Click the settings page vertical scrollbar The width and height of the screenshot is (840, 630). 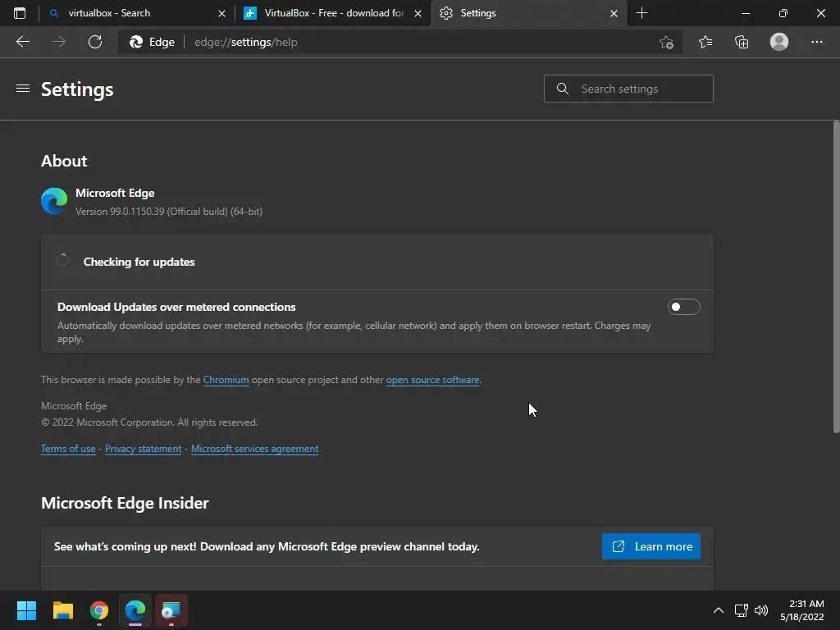click(836, 276)
